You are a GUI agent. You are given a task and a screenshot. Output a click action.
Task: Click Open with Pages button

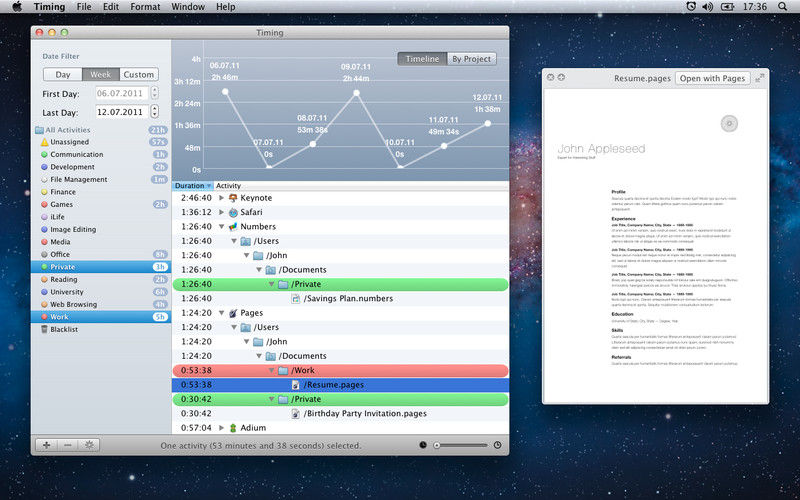click(711, 78)
